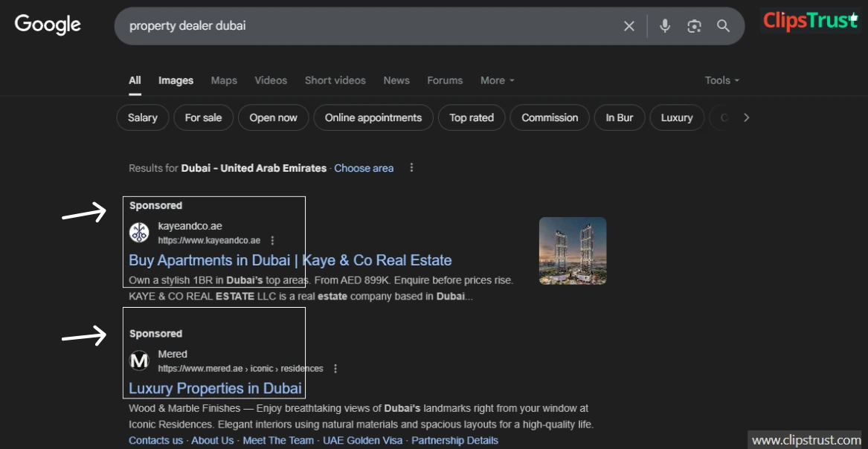Viewport: 868px width, 449px height.
Task: Switch to the Short videos tab
Action: point(335,80)
